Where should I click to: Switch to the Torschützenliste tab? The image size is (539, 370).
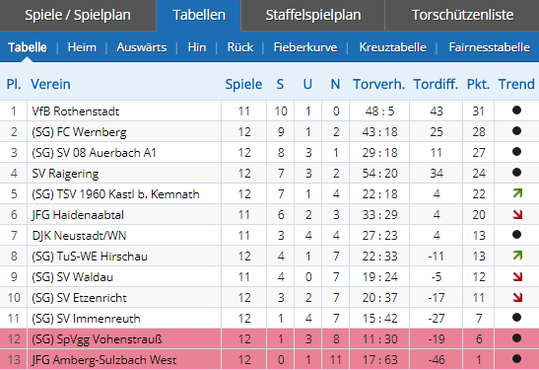(463, 15)
